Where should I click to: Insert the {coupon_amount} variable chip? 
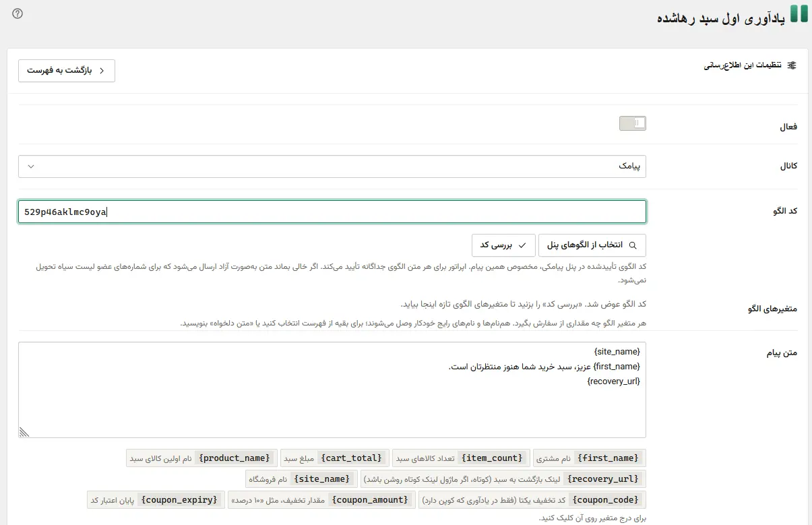(x=321, y=500)
